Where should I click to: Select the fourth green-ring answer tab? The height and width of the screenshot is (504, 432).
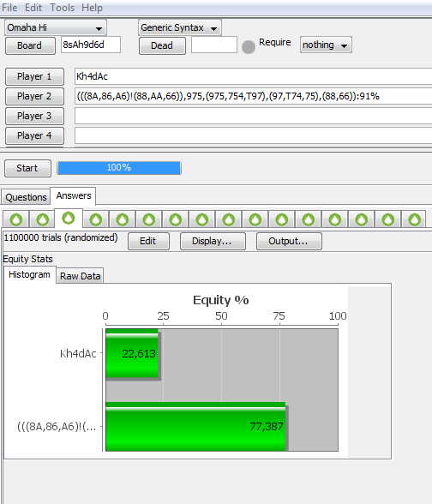point(96,219)
